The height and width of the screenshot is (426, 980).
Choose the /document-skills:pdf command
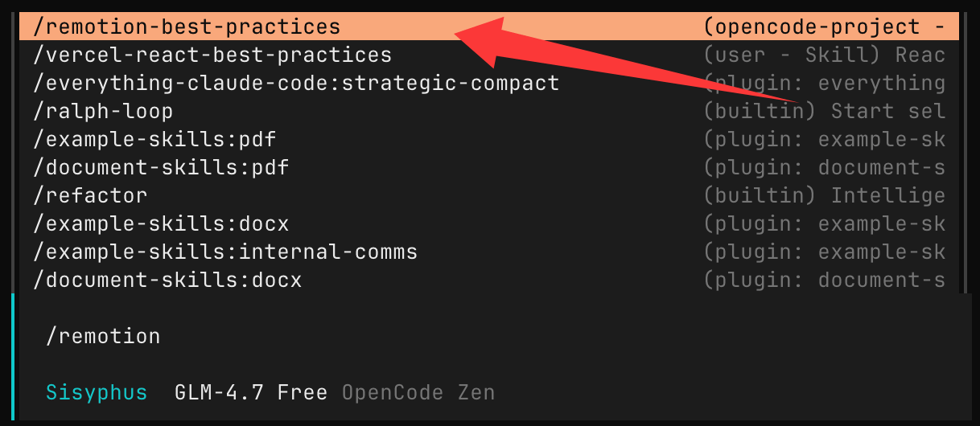[x=161, y=168]
